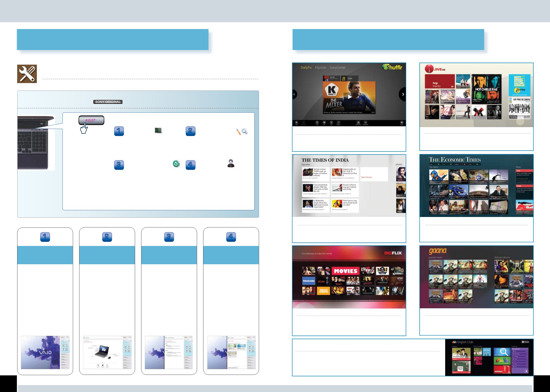Image resolution: width=550 pixels, height=392 pixels.
Task: Click the 03:47 video duration label
Action: (373, 112)
